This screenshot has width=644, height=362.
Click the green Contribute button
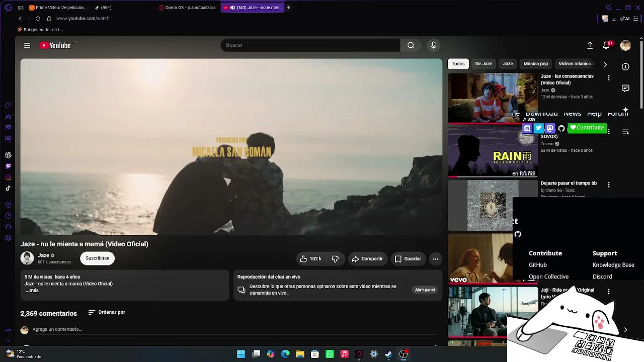(587, 128)
